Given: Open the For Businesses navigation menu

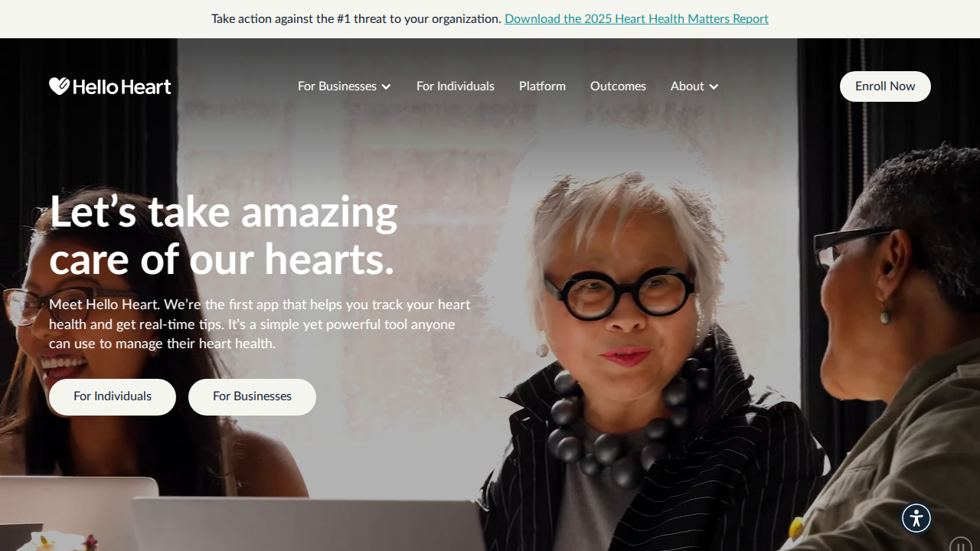Looking at the screenshot, I should tap(345, 86).
